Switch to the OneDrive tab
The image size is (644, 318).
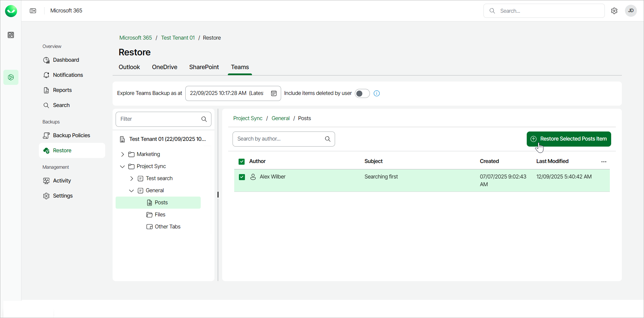pyautogui.click(x=165, y=67)
